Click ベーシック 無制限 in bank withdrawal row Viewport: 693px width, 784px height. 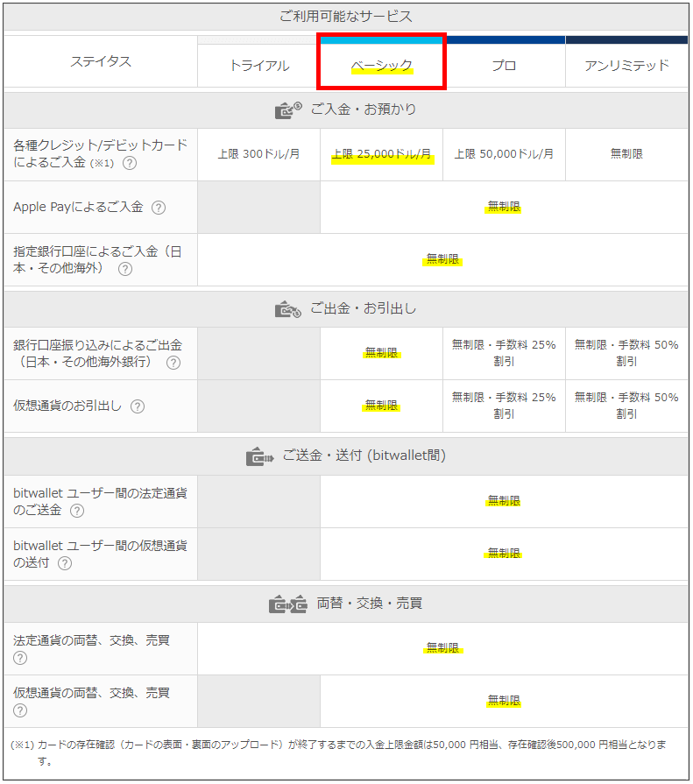381,353
